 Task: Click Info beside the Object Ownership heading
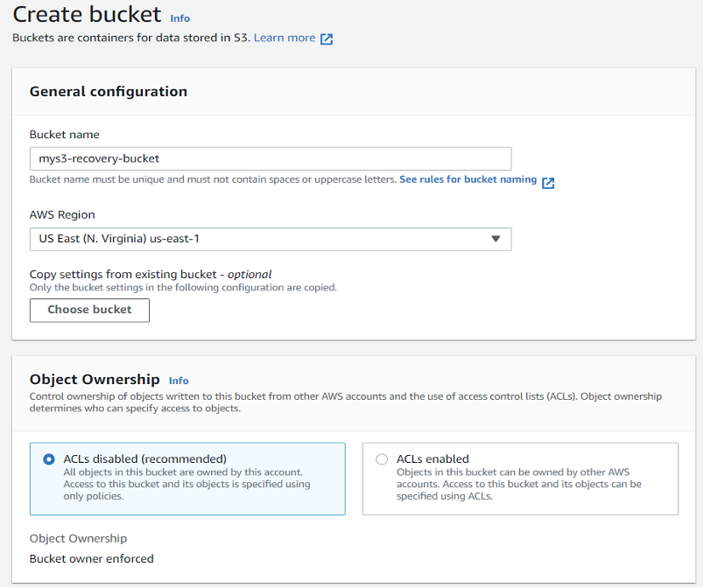pos(179,380)
